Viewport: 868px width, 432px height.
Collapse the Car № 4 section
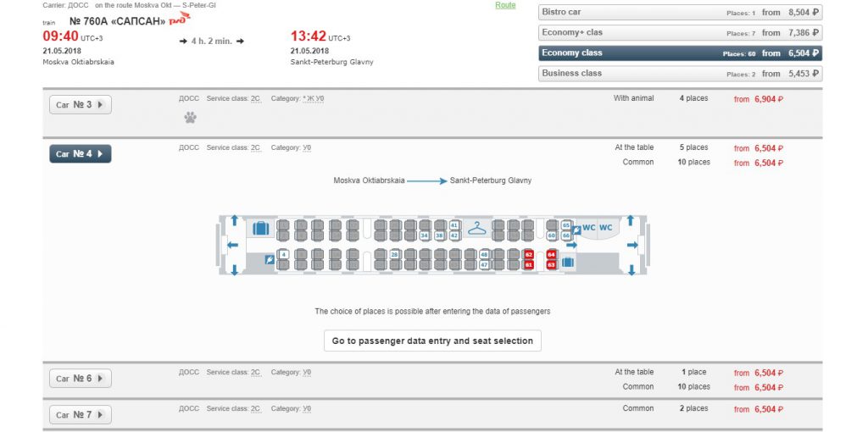81,154
